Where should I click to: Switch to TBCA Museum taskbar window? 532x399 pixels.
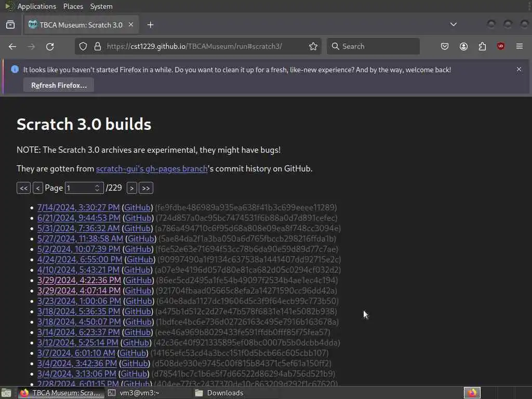tap(61, 393)
